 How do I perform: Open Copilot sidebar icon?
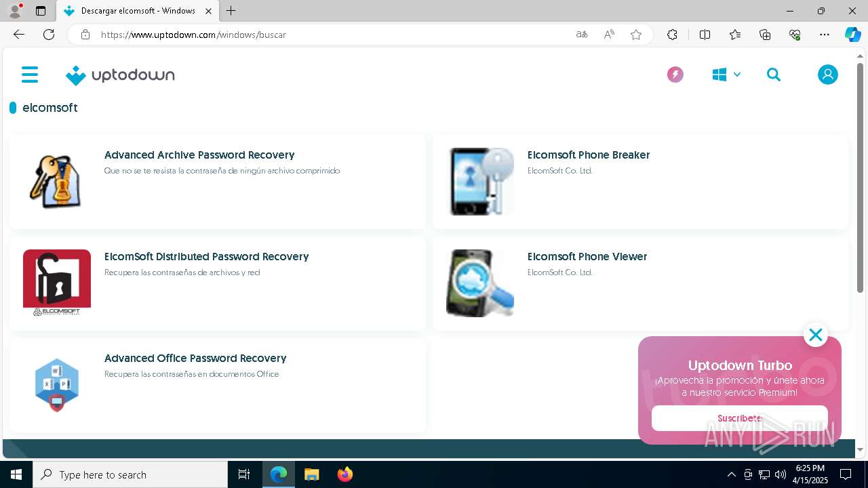[x=852, y=35]
